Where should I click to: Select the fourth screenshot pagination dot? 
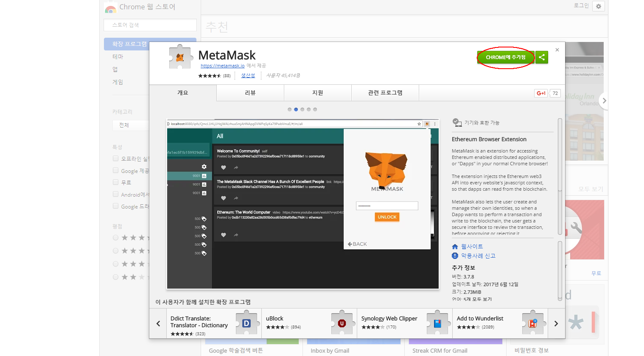click(x=309, y=109)
